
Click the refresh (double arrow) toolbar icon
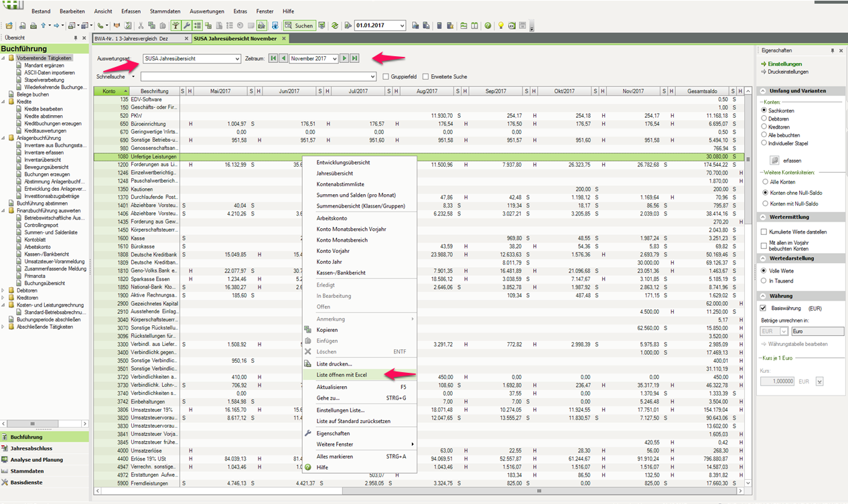(x=334, y=25)
